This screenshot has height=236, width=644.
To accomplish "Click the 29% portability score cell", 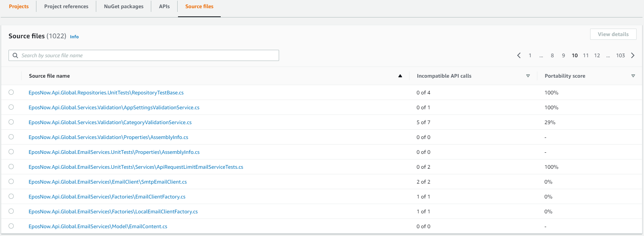I will [550, 122].
